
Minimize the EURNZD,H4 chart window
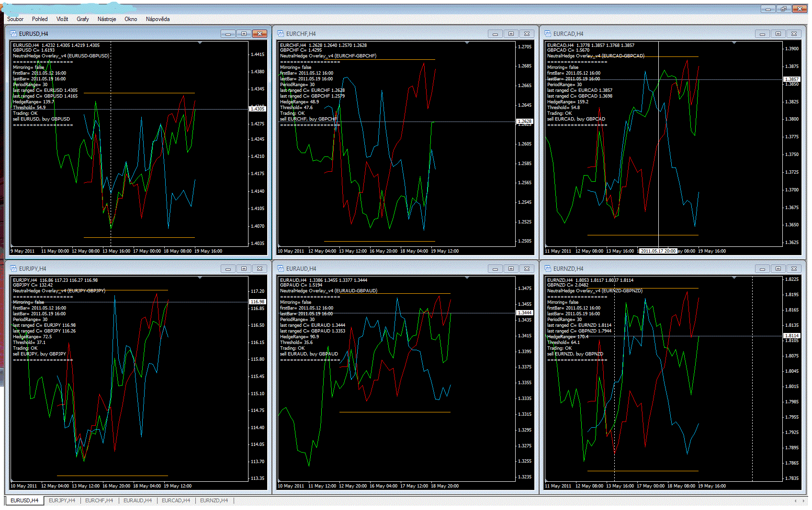click(x=762, y=269)
